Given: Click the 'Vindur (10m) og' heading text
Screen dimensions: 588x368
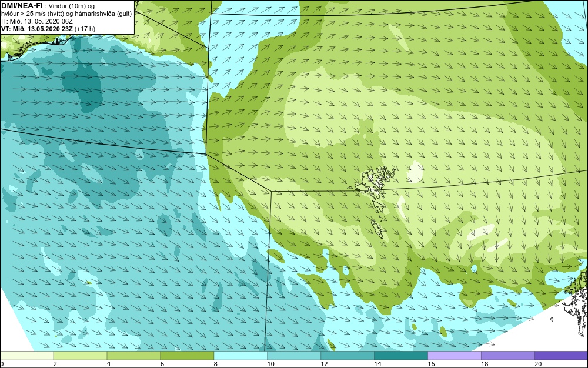Looking at the screenshot, I should tap(72, 6).
